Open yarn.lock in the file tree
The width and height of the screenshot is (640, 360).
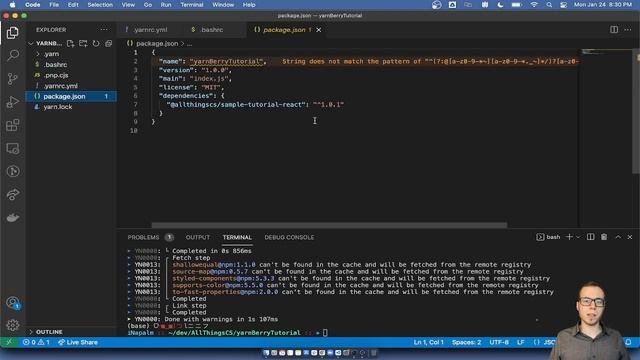58,107
